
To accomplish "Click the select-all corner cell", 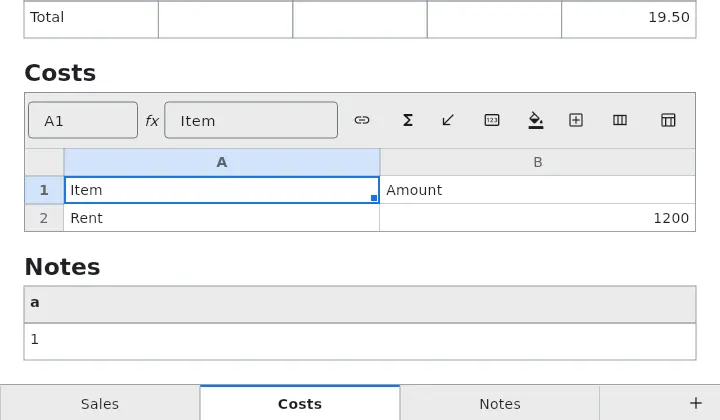I will click(x=44, y=162).
